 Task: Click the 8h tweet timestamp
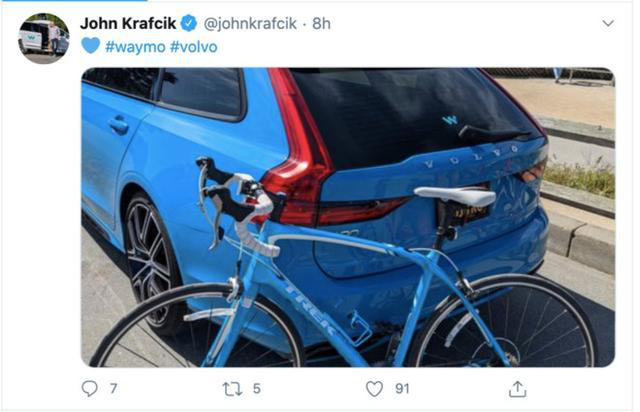(323, 23)
